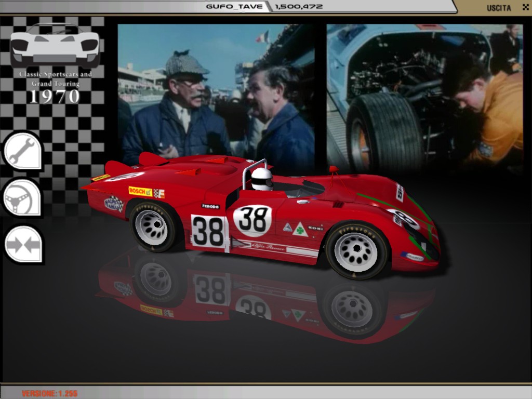532x399 pixels.
Task: Exit using the USCITA button
Action: [499, 8]
